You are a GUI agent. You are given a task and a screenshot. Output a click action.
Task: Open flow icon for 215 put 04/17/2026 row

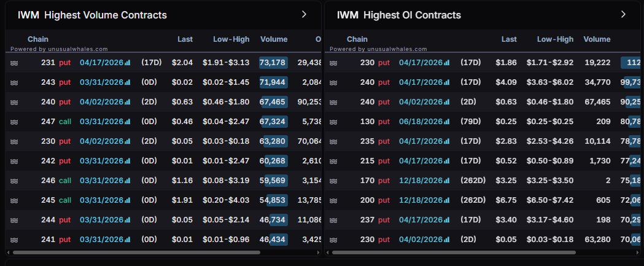coord(333,161)
